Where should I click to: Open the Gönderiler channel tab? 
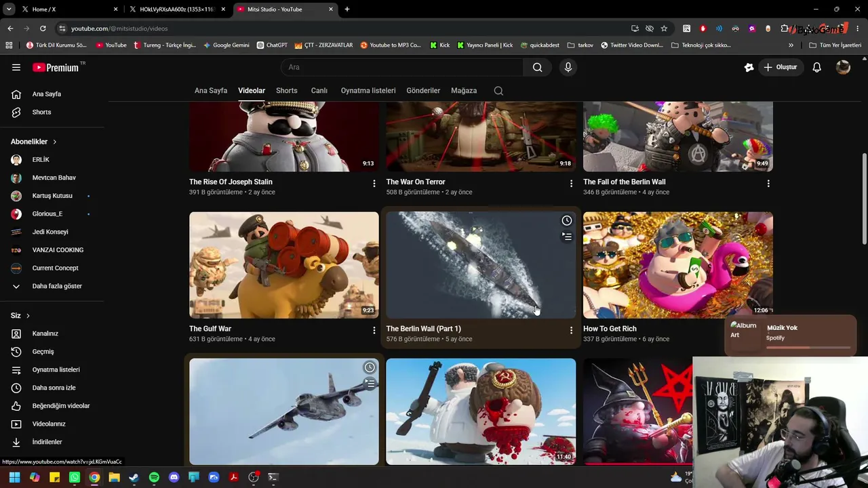click(423, 91)
